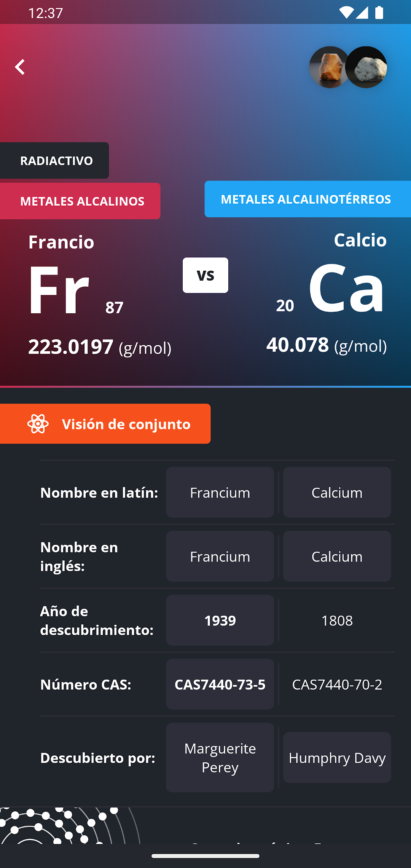Select the Marguerite Perey discoverer cell

(220, 758)
